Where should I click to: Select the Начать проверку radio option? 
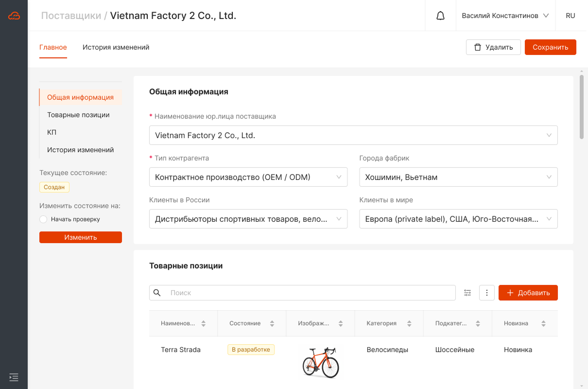point(43,219)
